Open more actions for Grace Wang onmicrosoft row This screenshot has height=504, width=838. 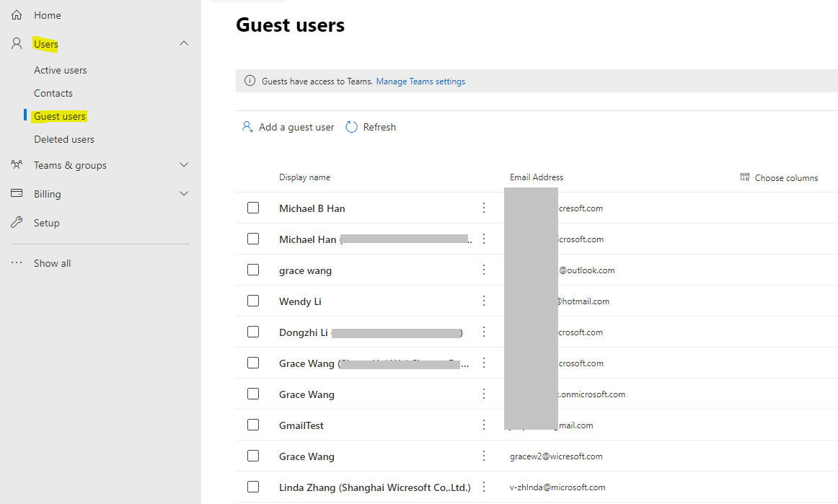(x=484, y=394)
